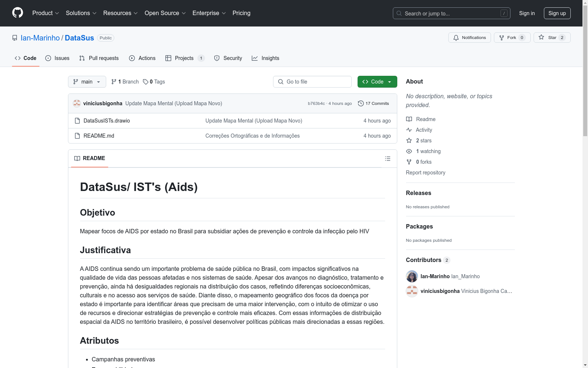588x368 pixels.
Task: Open the main branch selector dropdown
Action: tap(87, 82)
